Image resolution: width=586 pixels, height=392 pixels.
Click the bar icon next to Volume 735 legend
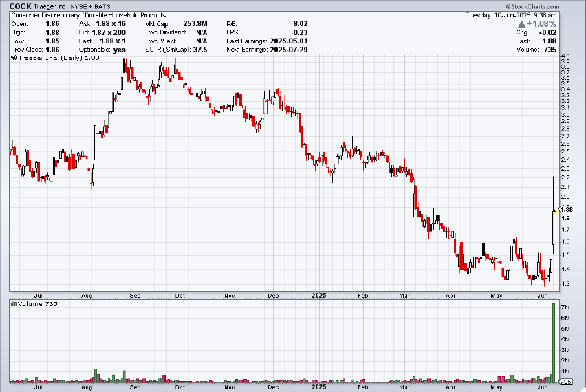[14, 304]
